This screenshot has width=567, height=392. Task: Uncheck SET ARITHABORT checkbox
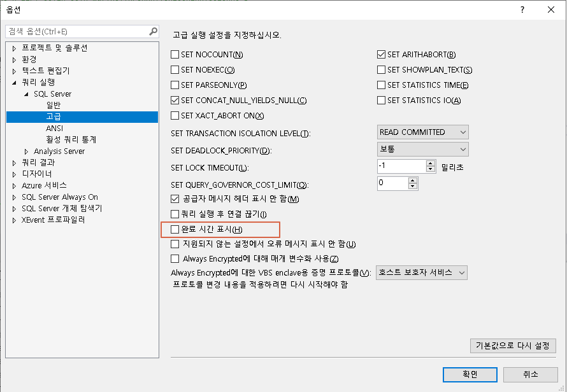(x=381, y=55)
